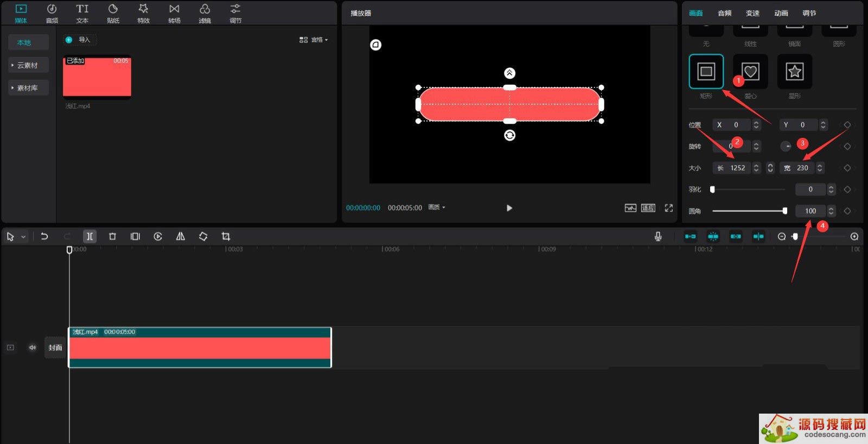Open the media view mode dropdown

(x=314, y=40)
